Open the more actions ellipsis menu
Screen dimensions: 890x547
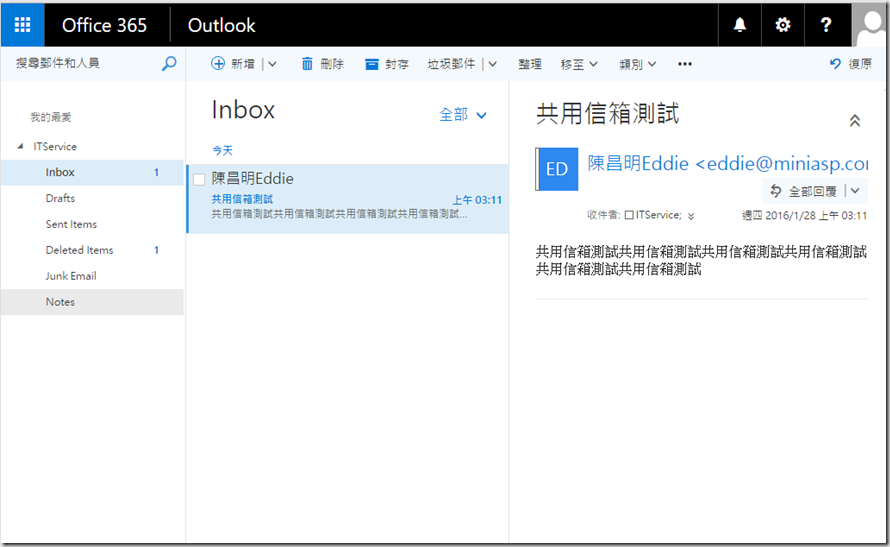click(685, 64)
